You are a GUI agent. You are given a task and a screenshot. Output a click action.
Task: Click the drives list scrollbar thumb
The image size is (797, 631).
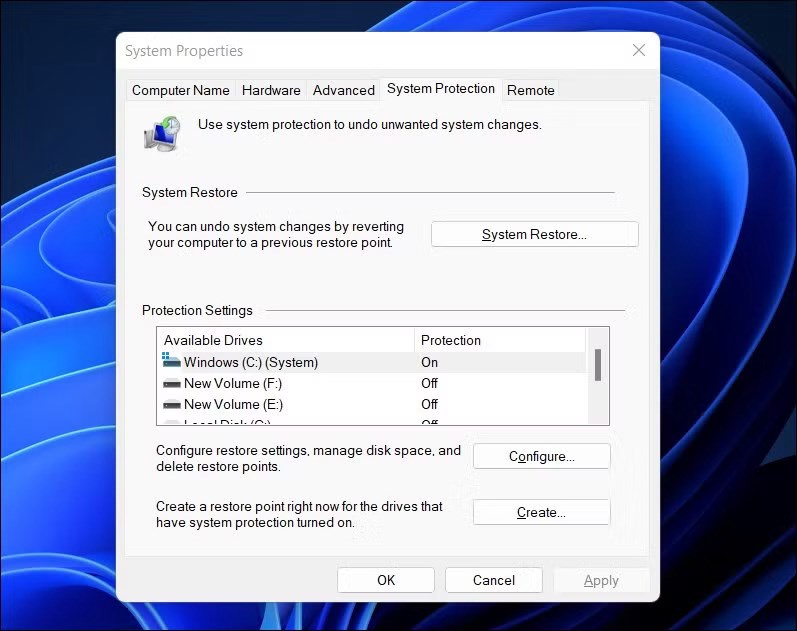(598, 365)
